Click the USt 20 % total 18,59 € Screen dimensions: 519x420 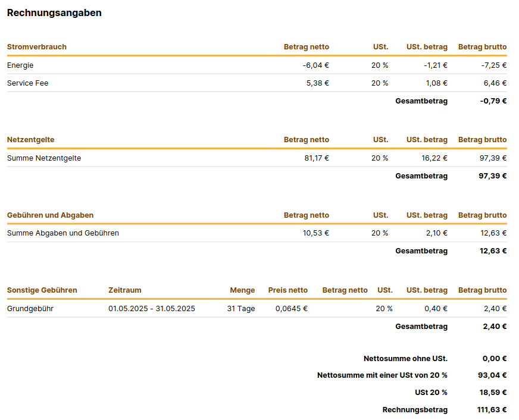[x=493, y=393]
